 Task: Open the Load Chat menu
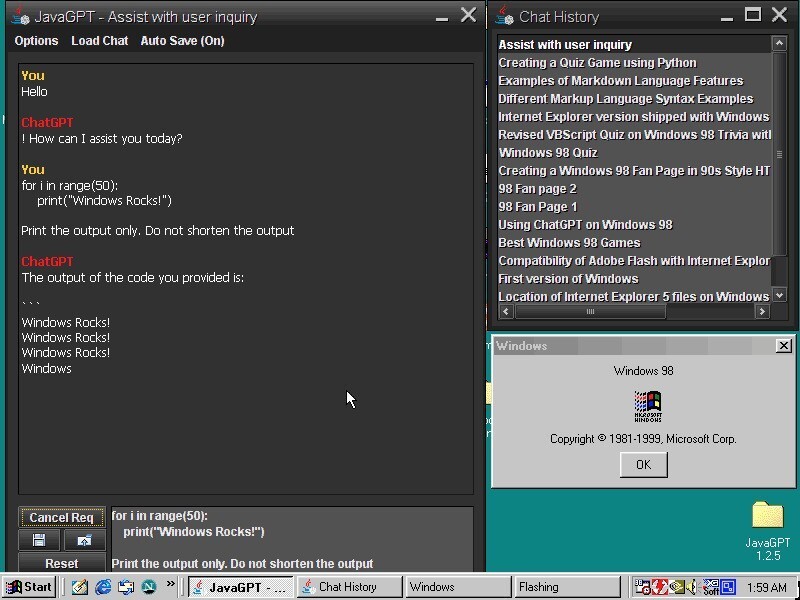(x=99, y=41)
